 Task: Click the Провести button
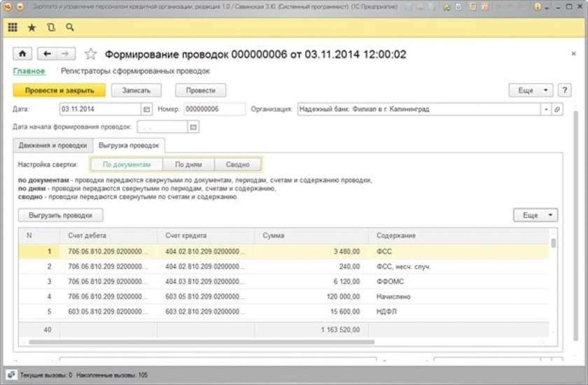click(201, 90)
